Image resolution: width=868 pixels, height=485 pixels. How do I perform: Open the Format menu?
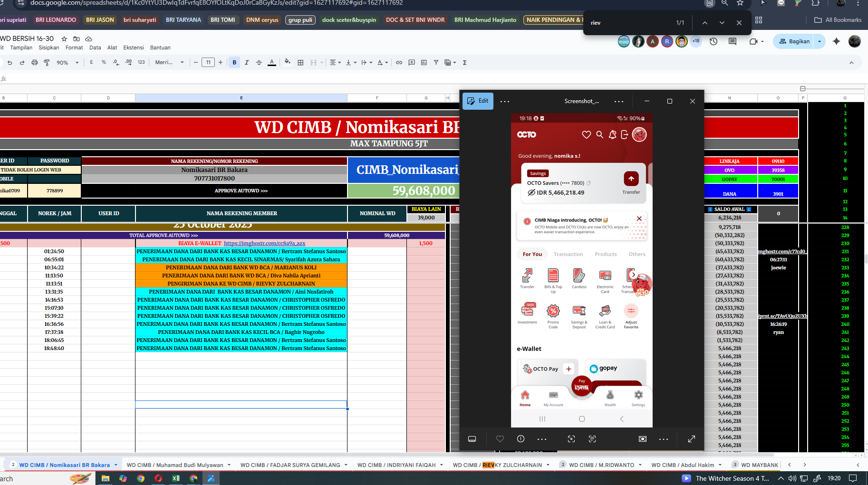point(74,48)
